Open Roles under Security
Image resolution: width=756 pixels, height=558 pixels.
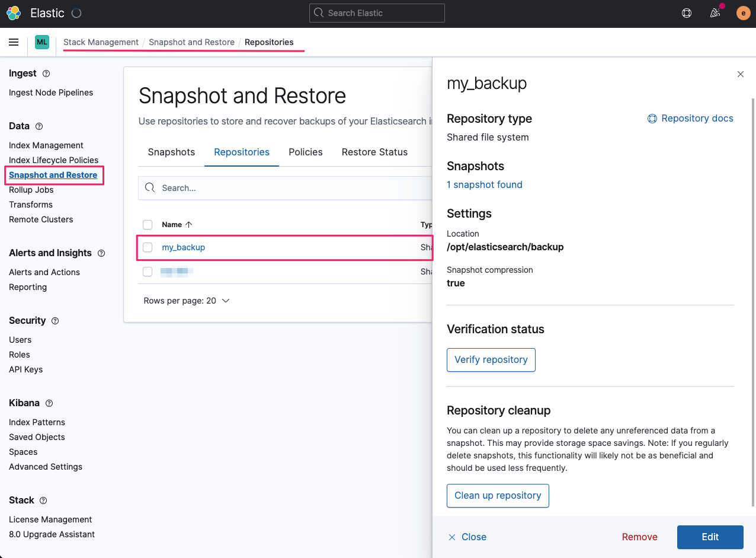20,355
